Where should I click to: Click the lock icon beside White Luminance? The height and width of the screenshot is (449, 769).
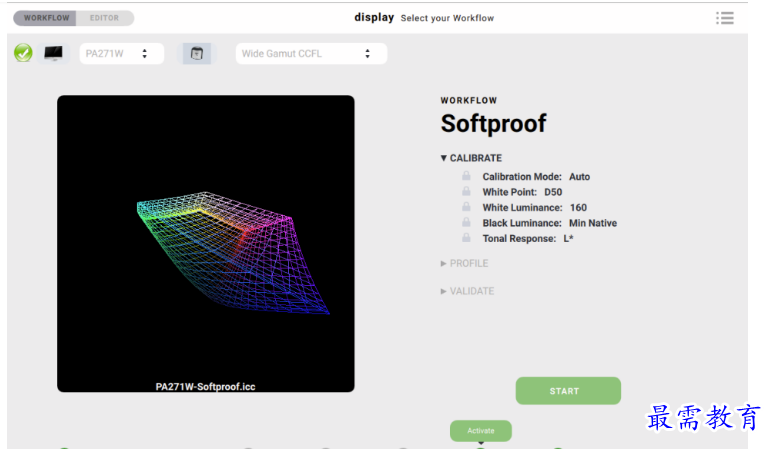tap(466, 206)
